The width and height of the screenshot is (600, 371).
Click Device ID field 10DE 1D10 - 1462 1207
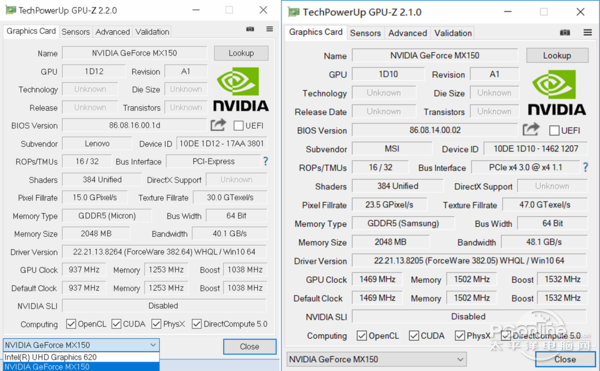pyautogui.click(x=536, y=148)
